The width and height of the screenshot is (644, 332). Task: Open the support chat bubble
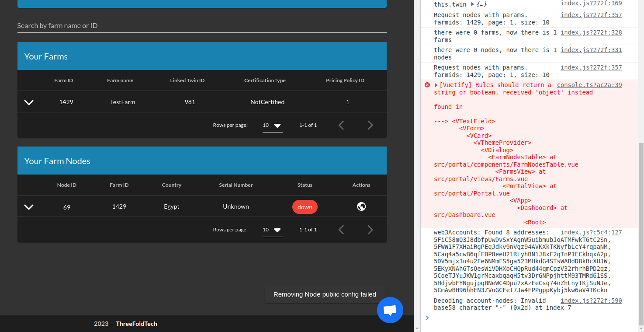pos(390,310)
